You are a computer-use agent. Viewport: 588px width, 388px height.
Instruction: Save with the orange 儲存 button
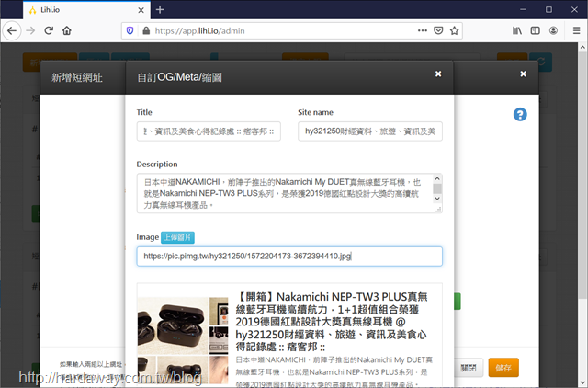click(x=503, y=368)
